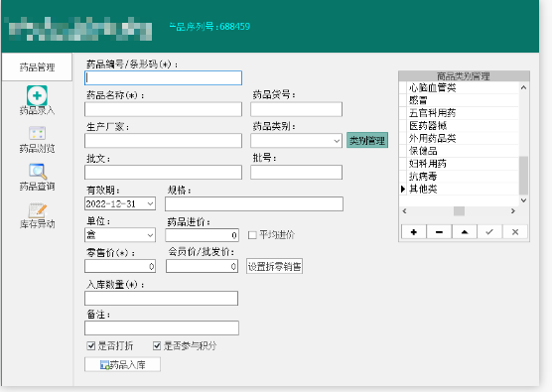This screenshot has height=392, width=552.
Task: Click the 药品货号 input field
Action: (x=296, y=109)
